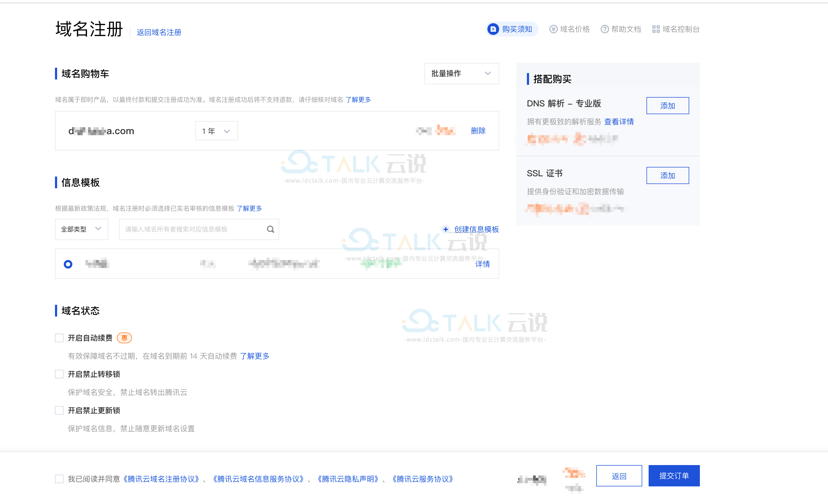Viewport: 828px width, 504px height.
Task: Click 了解更多 under auto-renewal description
Action: (255, 355)
